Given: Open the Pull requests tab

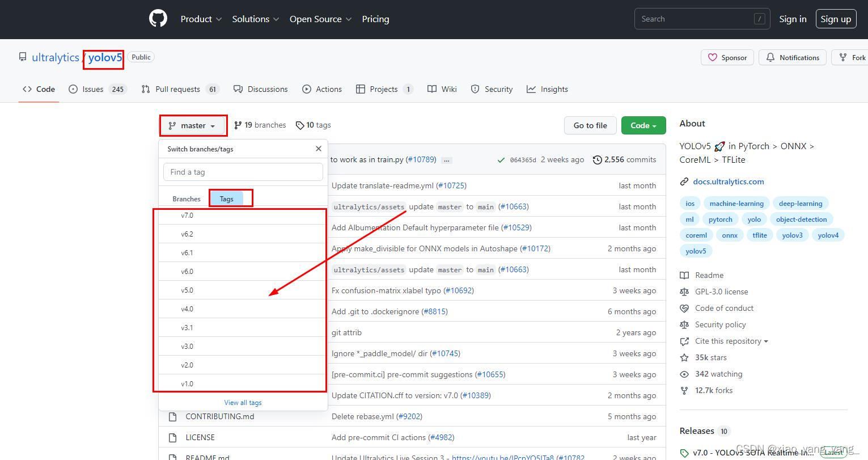Looking at the screenshot, I should [x=180, y=89].
